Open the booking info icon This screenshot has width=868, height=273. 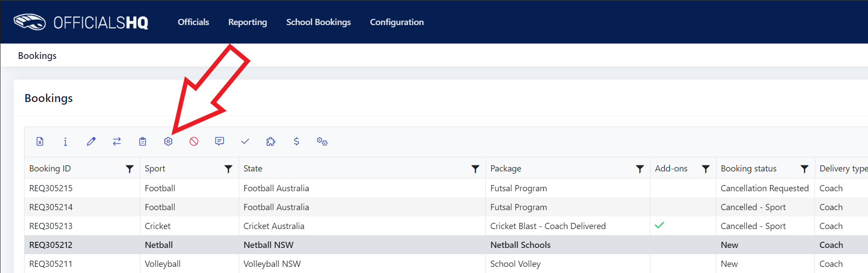point(65,142)
